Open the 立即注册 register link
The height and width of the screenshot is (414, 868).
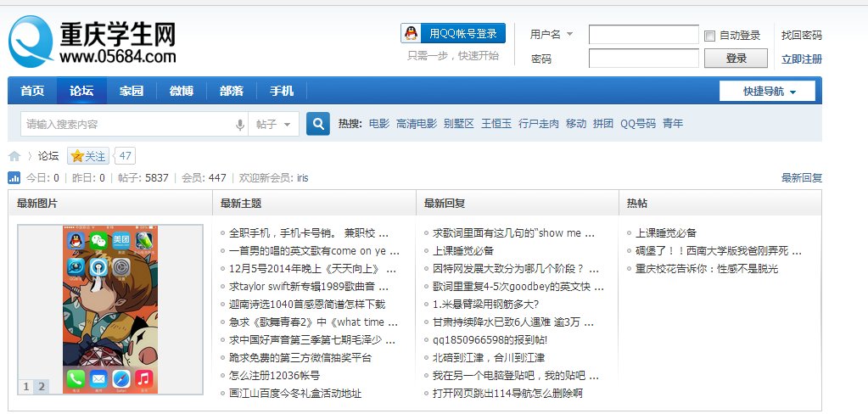click(801, 59)
